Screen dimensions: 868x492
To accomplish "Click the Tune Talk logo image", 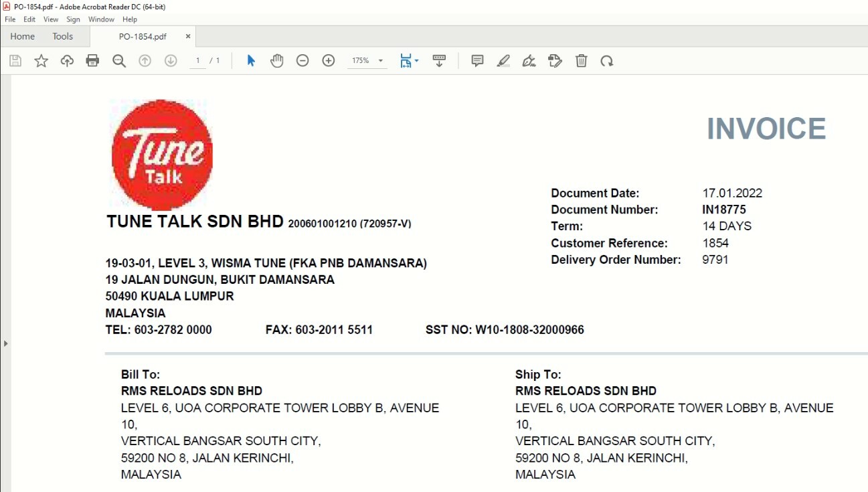I will [x=162, y=155].
